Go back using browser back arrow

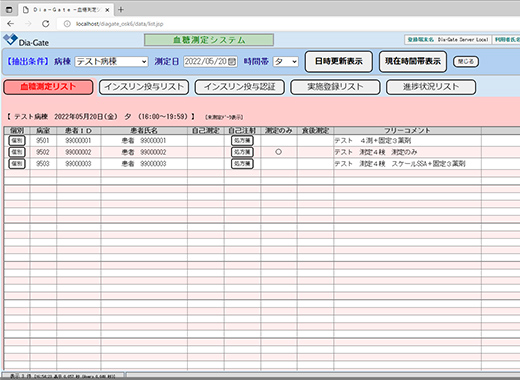[11, 24]
